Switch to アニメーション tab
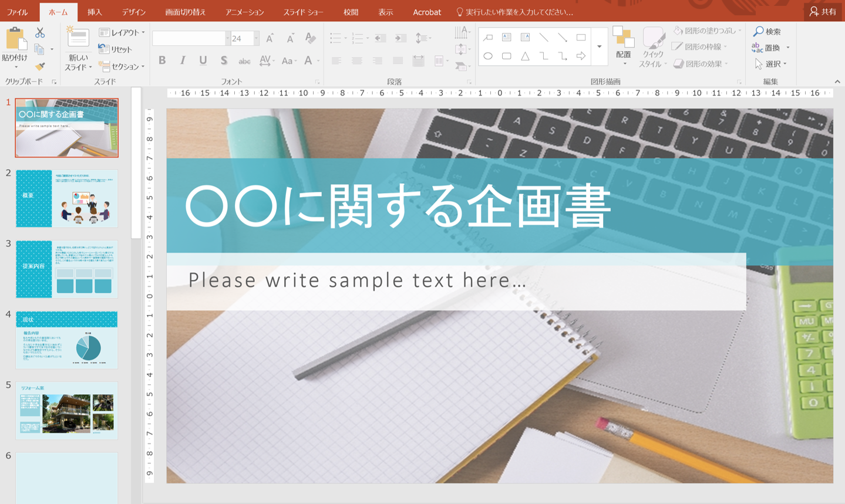 click(x=245, y=12)
